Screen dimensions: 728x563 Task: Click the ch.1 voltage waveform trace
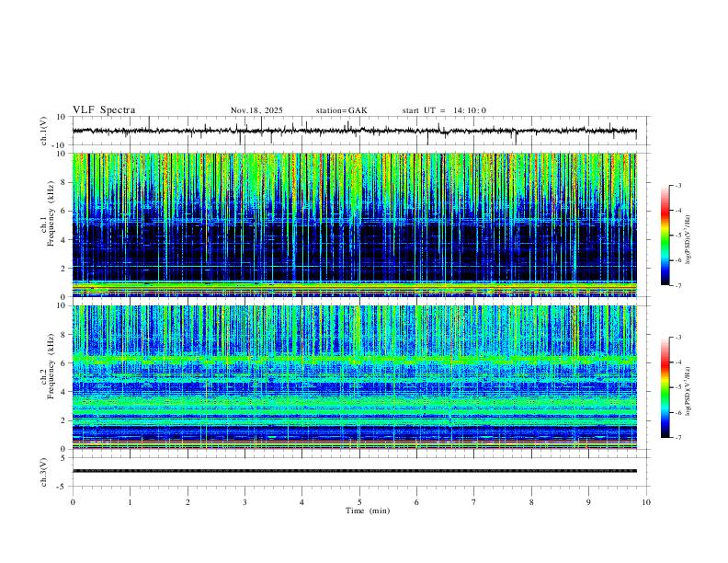pos(354,131)
